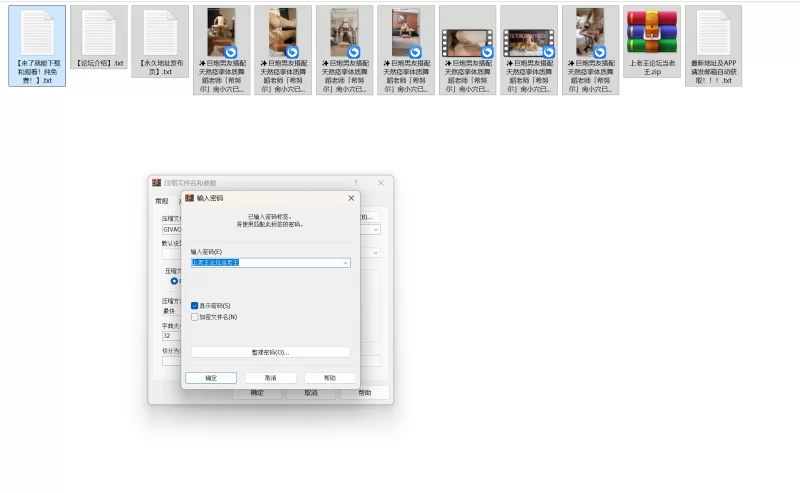Select the 【论坛介绍】.txt file icon
800x493 pixels.
[x=99, y=33]
